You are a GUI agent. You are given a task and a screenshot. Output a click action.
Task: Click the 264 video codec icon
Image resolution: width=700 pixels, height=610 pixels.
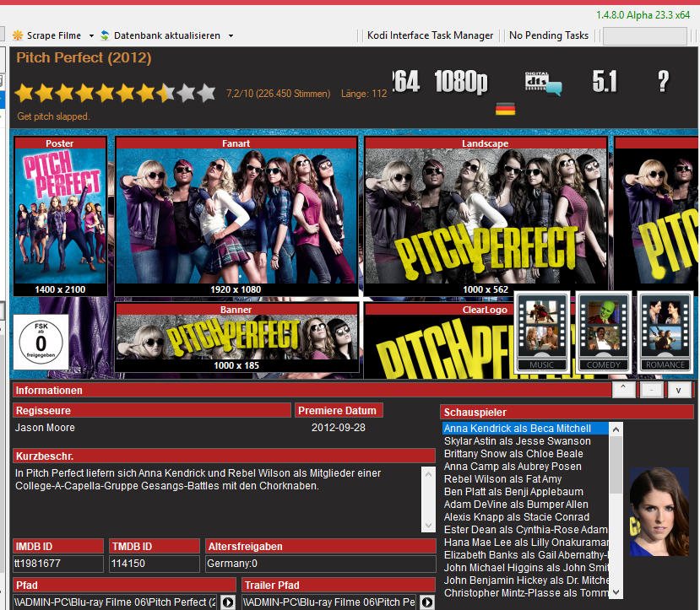pos(406,82)
